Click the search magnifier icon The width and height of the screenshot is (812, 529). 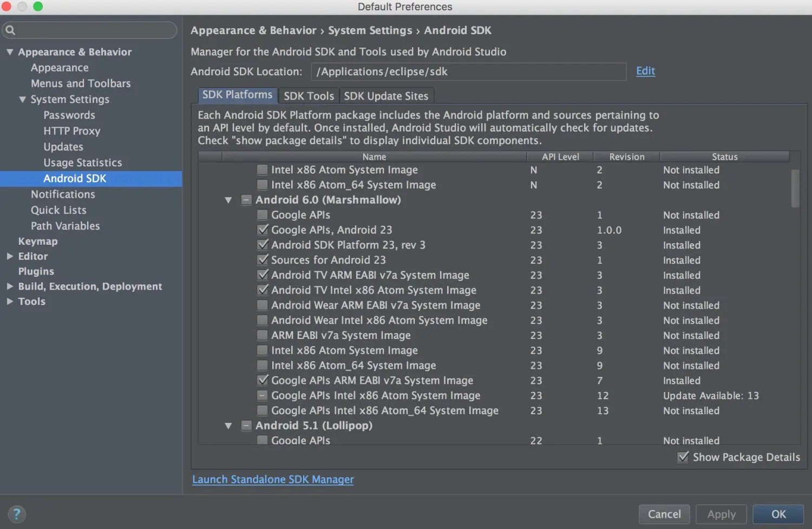(x=10, y=30)
